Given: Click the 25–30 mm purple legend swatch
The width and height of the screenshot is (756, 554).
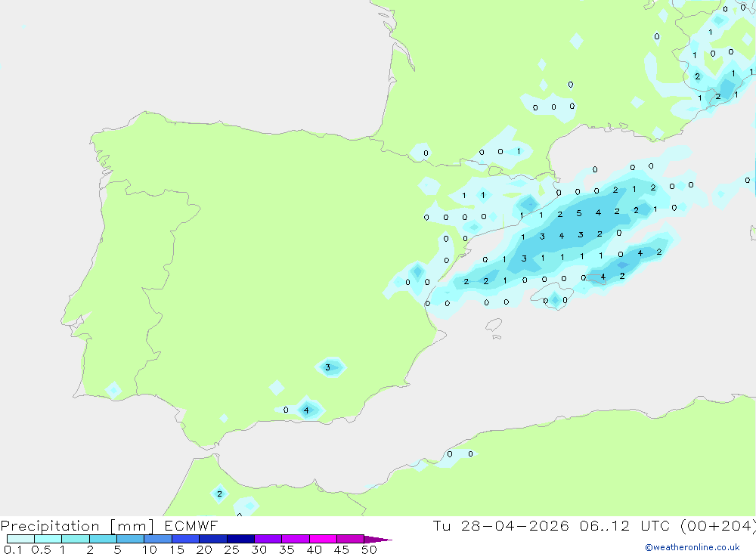Looking at the screenshot, I should click(240, 539).
